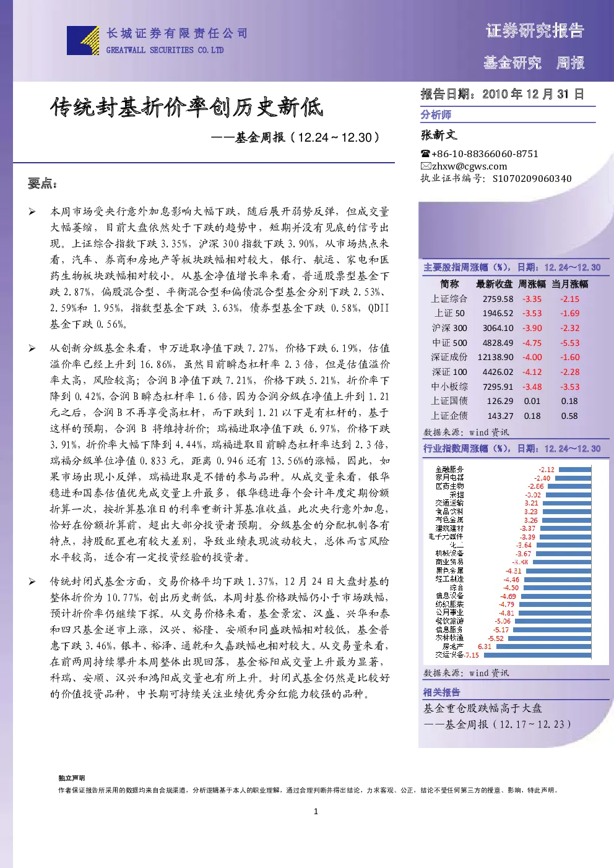614x868 pixels.
Task: Click the 要点 heading
Action: click(43, 183)
